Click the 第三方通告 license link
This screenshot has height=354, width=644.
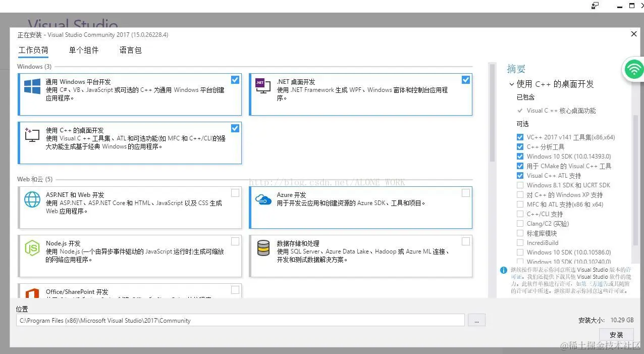click(x=593, y=284)
